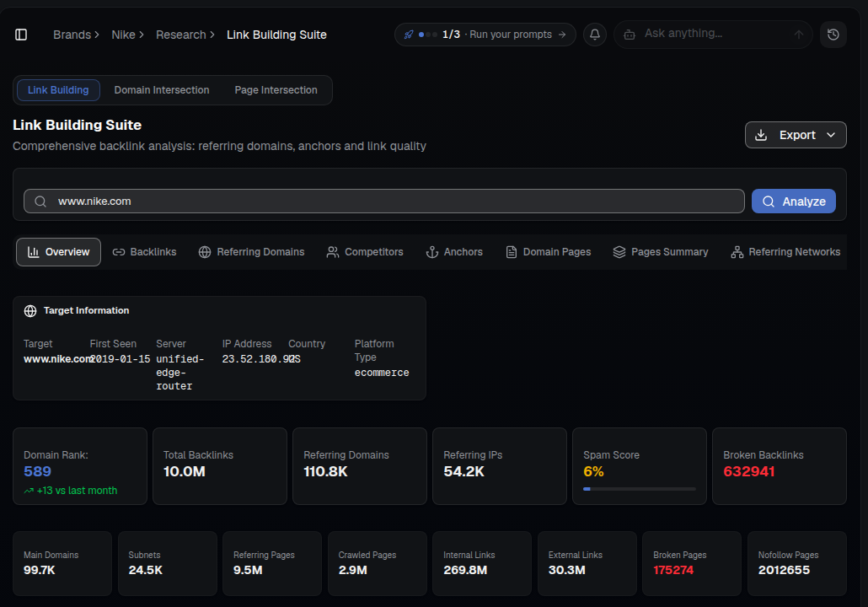This screenshot has width=868, height=607.
Task: Click the rocket icon in prompts pill
Action: click(x=409, y=35)
